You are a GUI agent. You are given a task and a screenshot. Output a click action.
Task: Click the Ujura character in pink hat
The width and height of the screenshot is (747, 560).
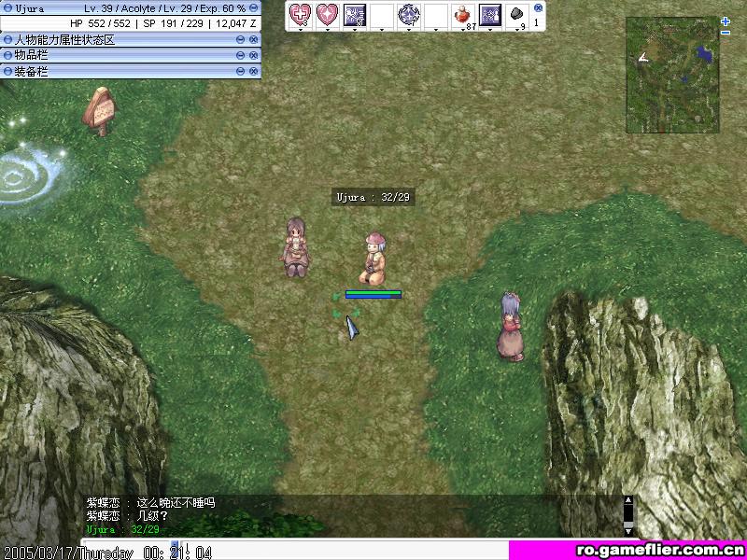[374, 259]
